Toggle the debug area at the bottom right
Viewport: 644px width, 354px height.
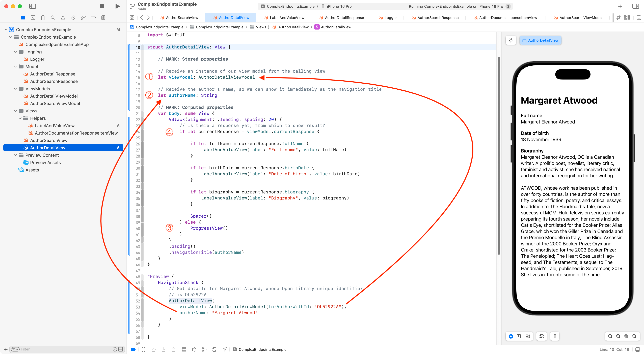coord(638,349)
